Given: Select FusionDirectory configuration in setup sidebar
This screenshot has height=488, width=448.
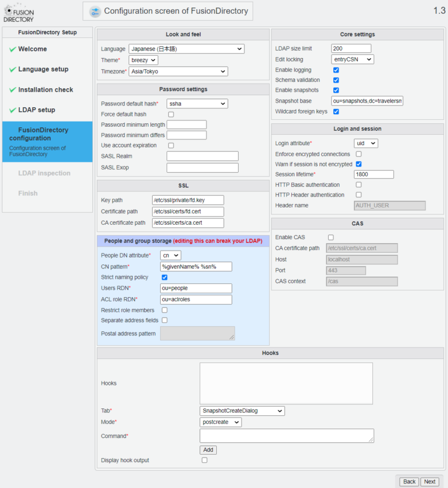Looking at the screenshot, I should pyautogui.click(x=43, y=134).
